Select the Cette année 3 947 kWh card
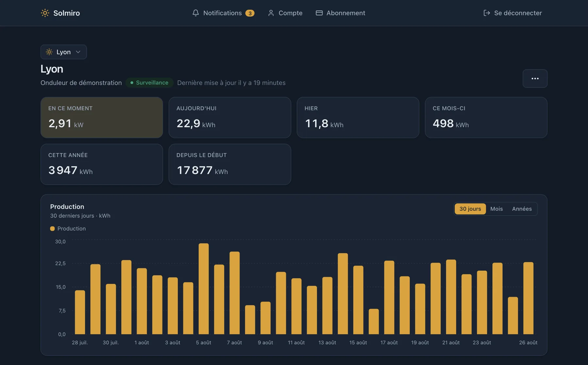Viewport: 588px width, 365px height. 102,164
